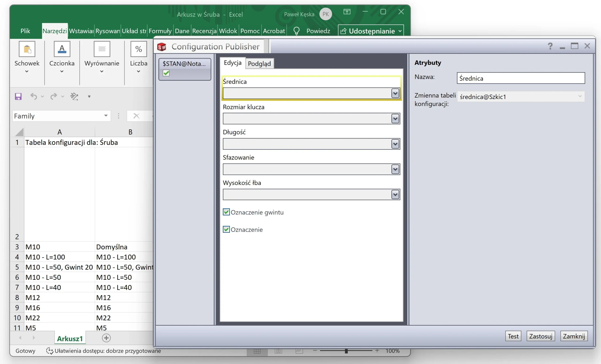Select cell A10 containing M22
Viewport: 601px width, 364px height.
point(60,318)
